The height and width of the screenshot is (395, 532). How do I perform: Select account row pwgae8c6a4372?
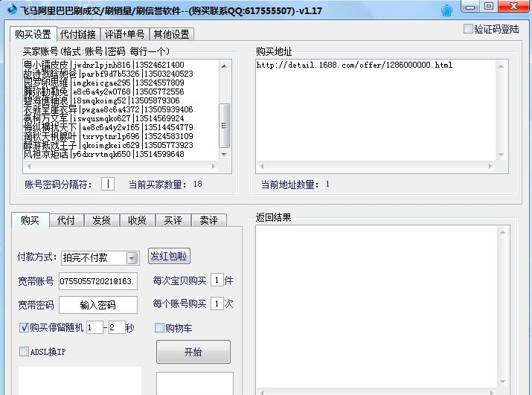tap(109, 109)
